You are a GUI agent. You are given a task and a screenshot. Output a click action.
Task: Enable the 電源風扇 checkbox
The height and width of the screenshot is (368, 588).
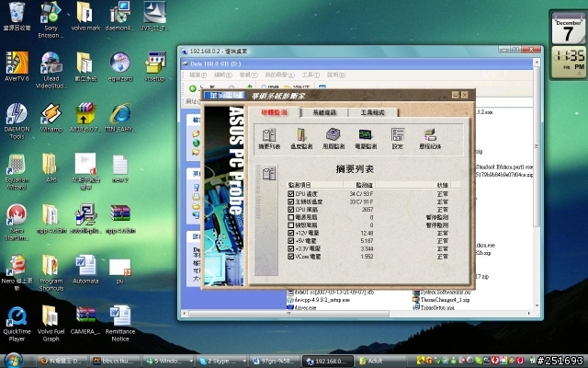point(290,217)
